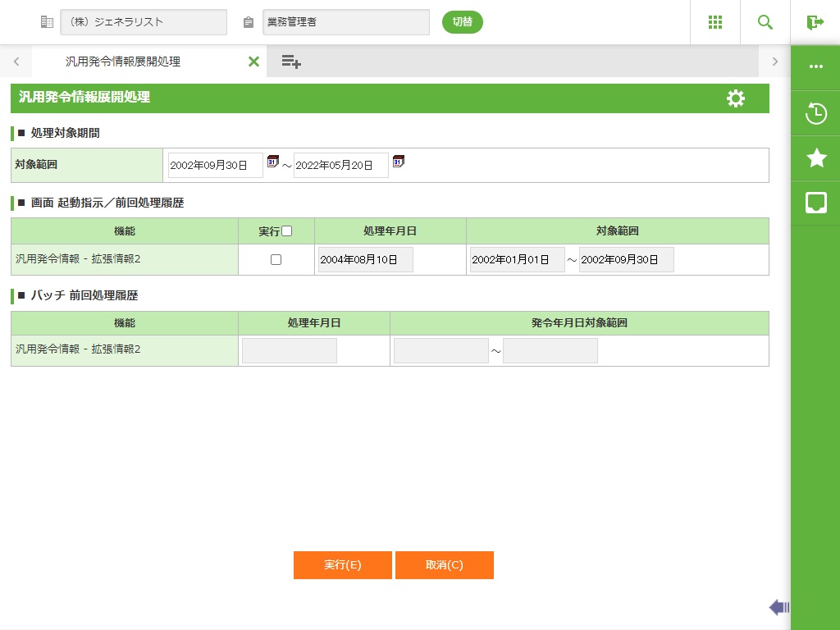Click the three-dots more icon in sidebar

pos(815,67)
